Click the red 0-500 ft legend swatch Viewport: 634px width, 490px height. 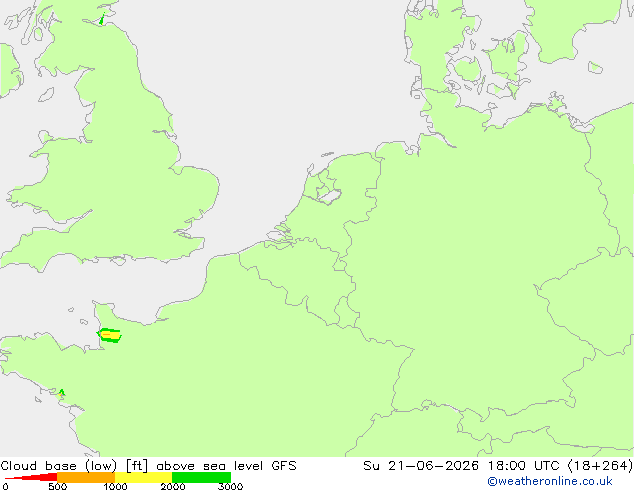31,477
